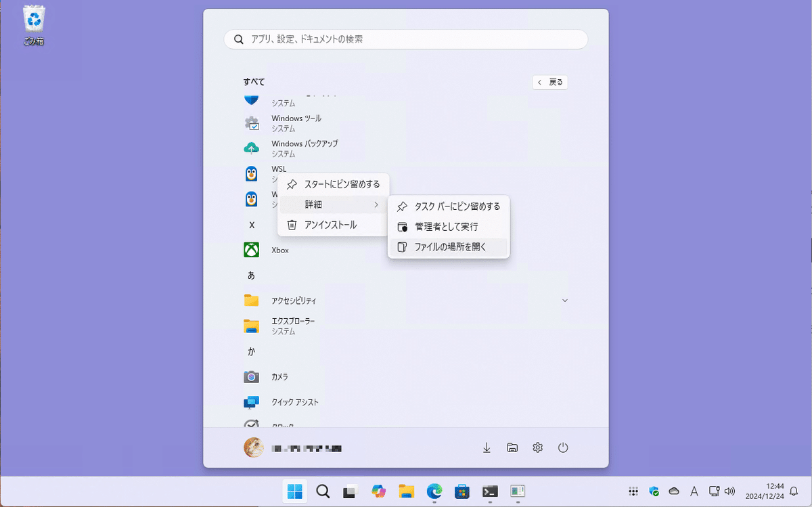Choose アンインストール from context menu
Viewport: 812px width, 507px height.
(x=334, y=225)
